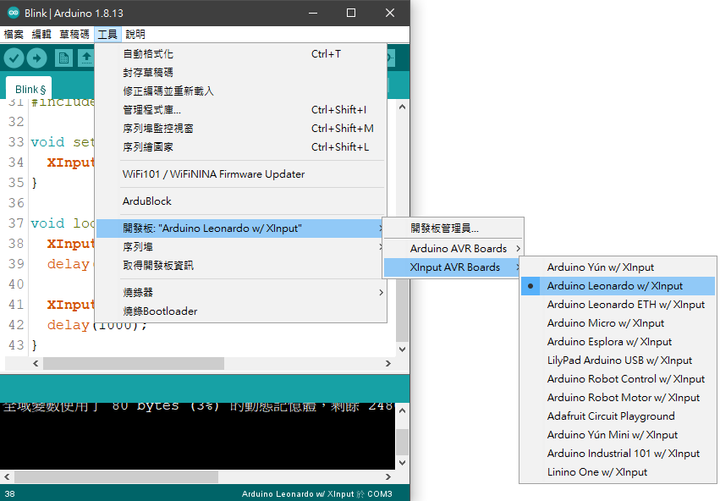Minimize the Arduino window
720x501 pixels.
313,13
